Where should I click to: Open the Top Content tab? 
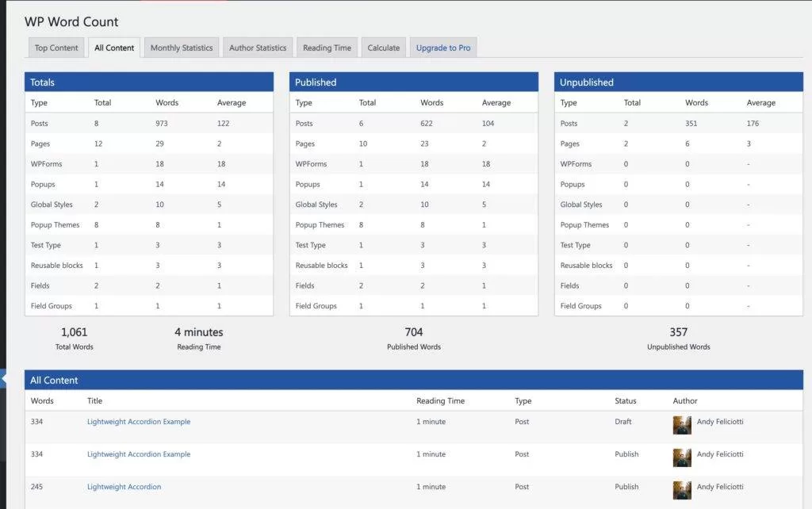[x=56, y=48]
